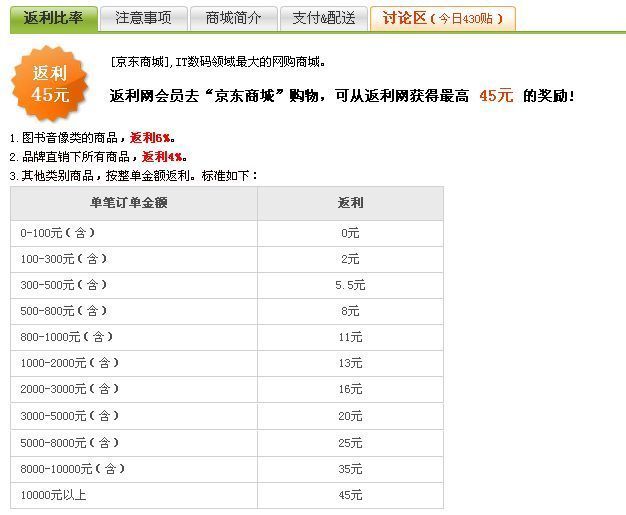This screenshot has width=626, height=515.
Task: Select the 0-100元（含） row cell
Action: 134,233
